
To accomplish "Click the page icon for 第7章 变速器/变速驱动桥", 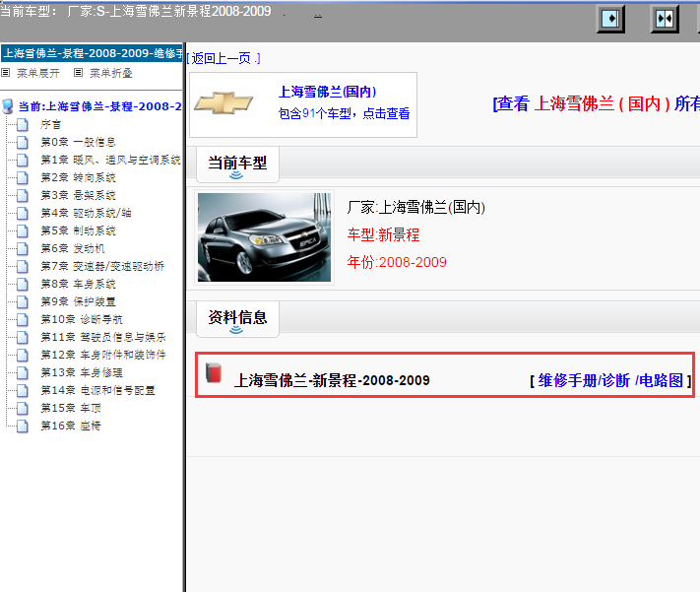I will (23, 266).
